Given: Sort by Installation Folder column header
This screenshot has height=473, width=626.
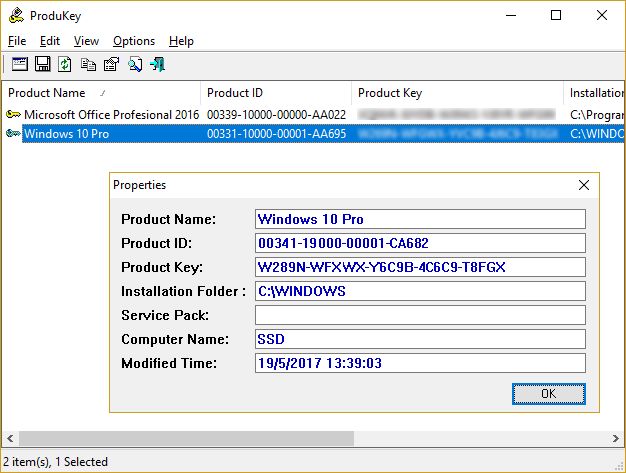Looking at the screenshot, I should (594, 93).
